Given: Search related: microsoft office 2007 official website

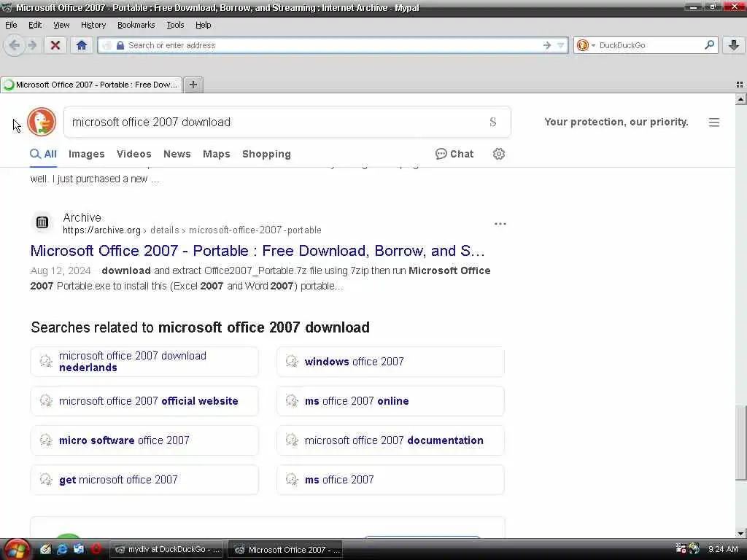Looking at the screenshot, I should pos(144,401).
